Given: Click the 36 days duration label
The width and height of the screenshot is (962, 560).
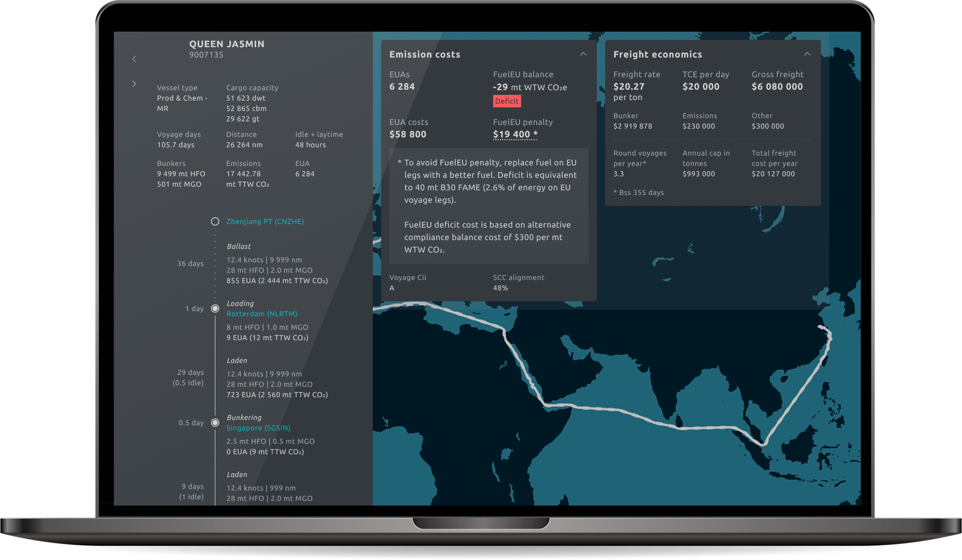Looking at the screenshot, I should tap(190, 263).
